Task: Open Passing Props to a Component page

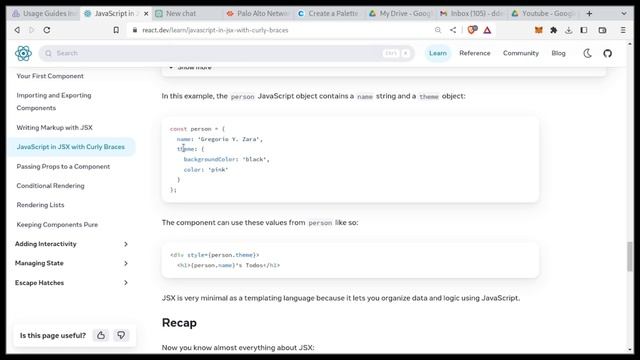Action: (x=63, y=166)
